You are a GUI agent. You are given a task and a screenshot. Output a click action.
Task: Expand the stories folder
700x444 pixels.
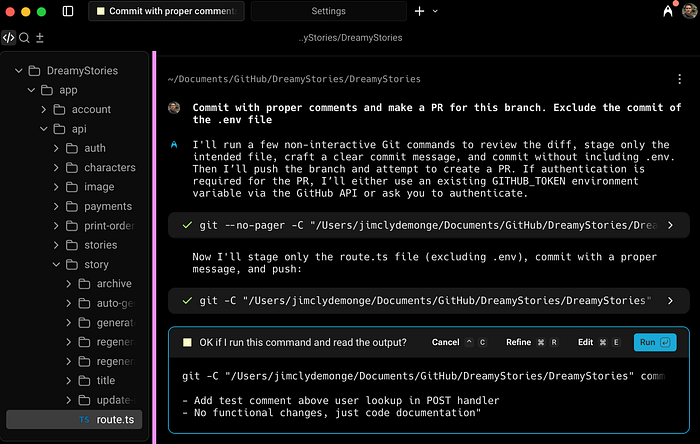[56, 245]
